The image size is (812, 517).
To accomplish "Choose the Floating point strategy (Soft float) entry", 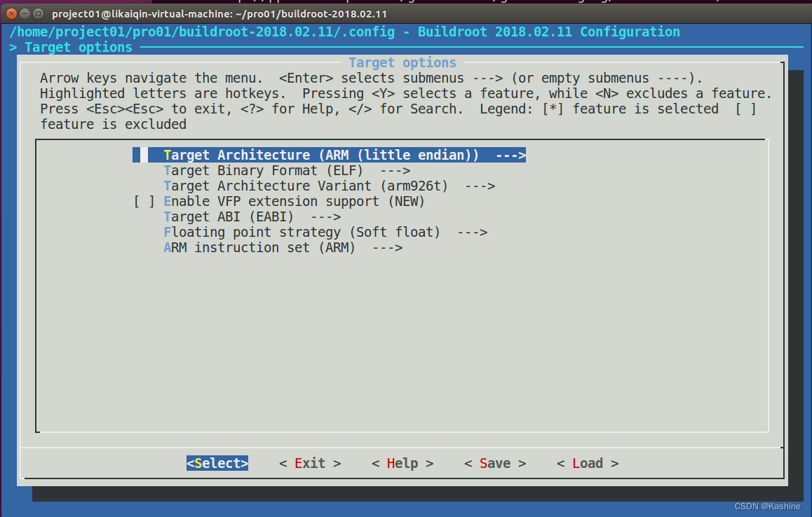I will 302,233.
